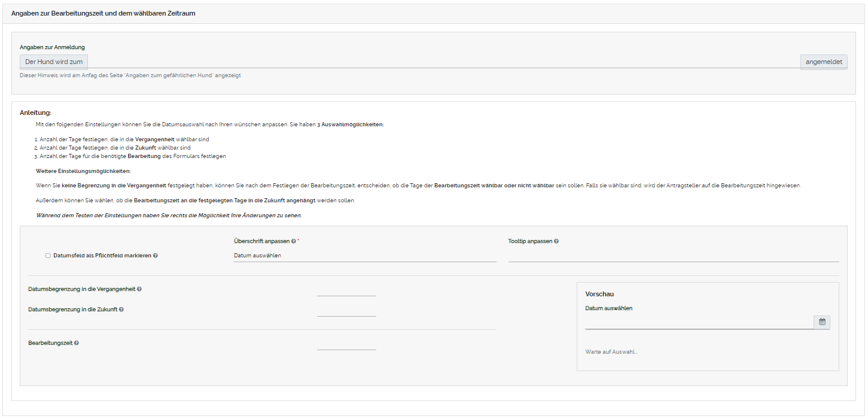Screen dimensions: 868x419
Task: Click help icon beside Pflichtfeld markieren label
Action: click(156, 256)
